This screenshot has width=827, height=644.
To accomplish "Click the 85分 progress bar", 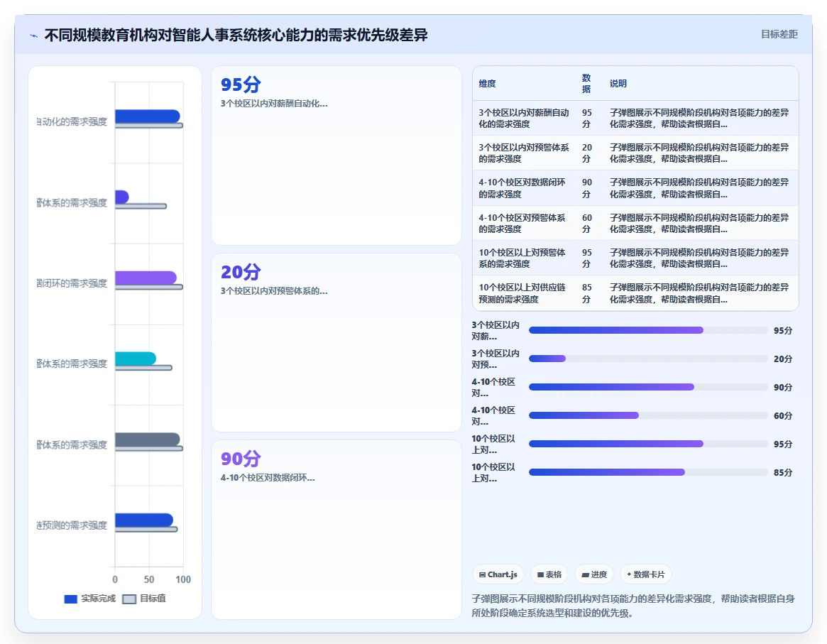I will (x=648, y=473).
